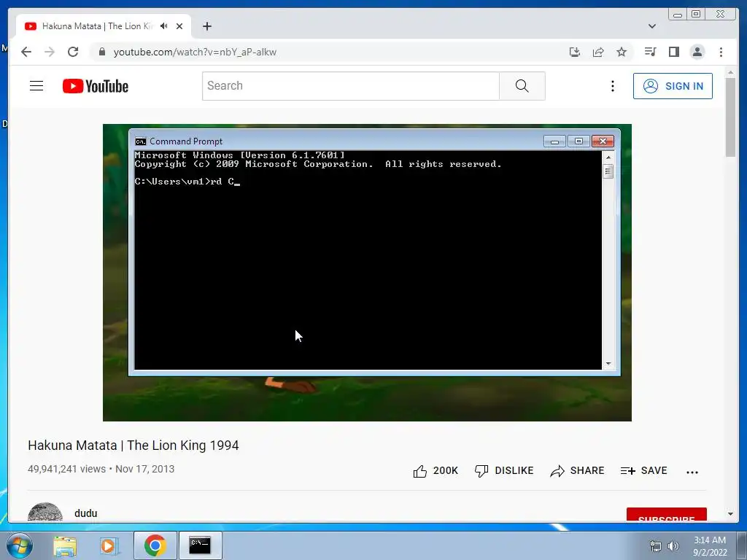Screen dimensions: 747x560
Task: Click the DISLIKE thumbs down button
Action: pyautogui.click(x=504, y=471)
